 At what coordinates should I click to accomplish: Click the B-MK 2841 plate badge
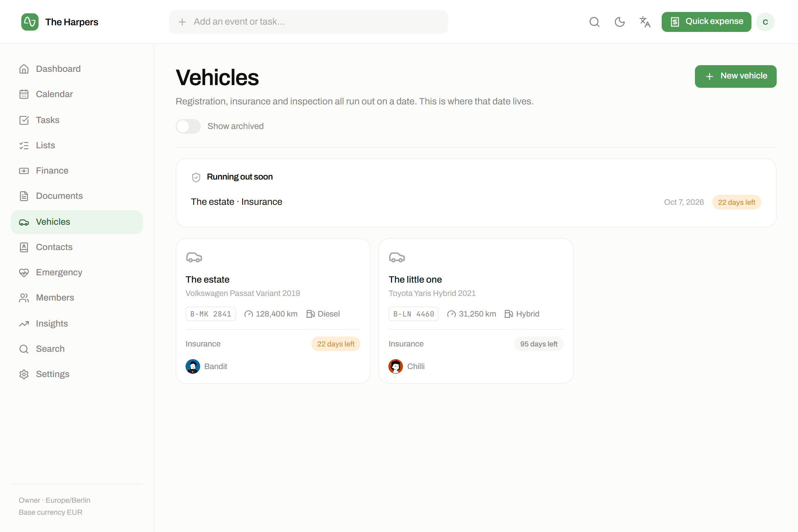[211, 314]
